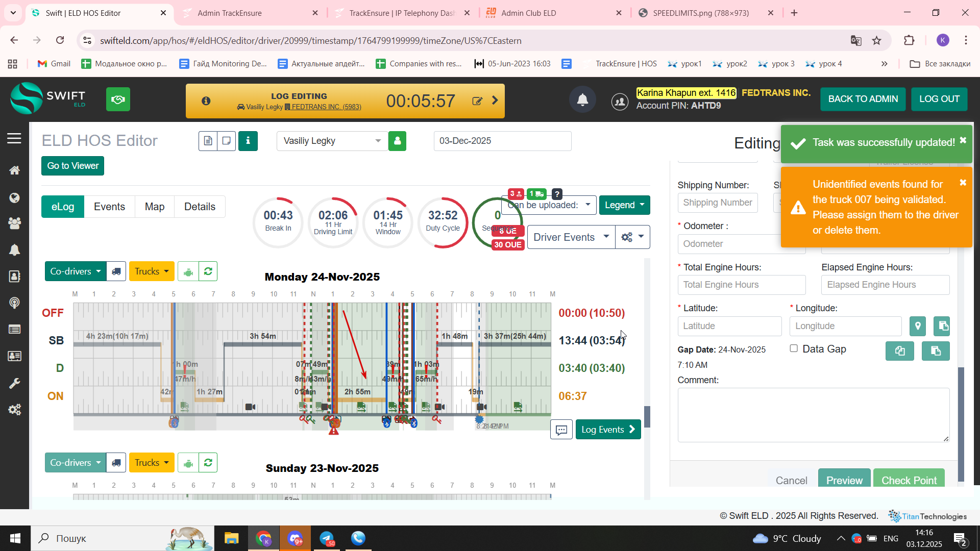Close the Unidentified events warning

pyautogui.click(x=963, y=183)
